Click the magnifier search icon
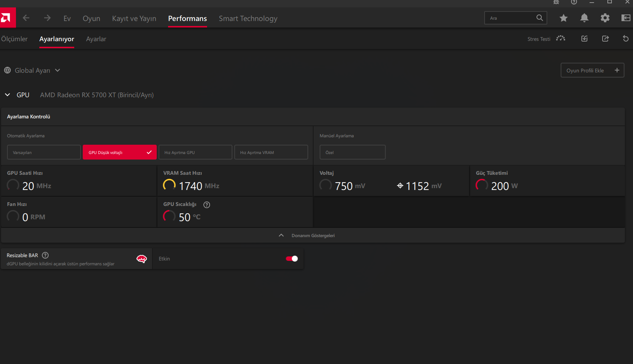Viewport: 633px width, 364px height. [539, 18]
